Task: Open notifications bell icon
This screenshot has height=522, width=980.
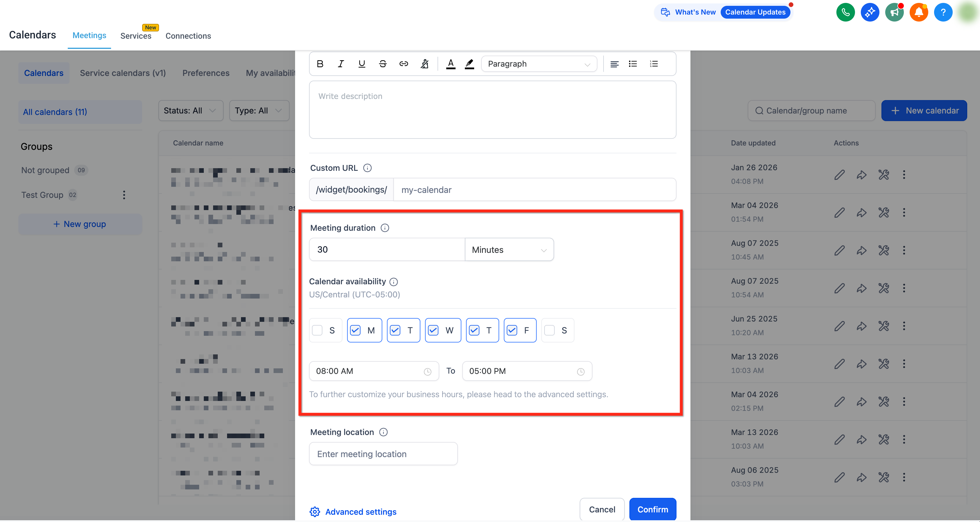Action: tap(919, 12)
